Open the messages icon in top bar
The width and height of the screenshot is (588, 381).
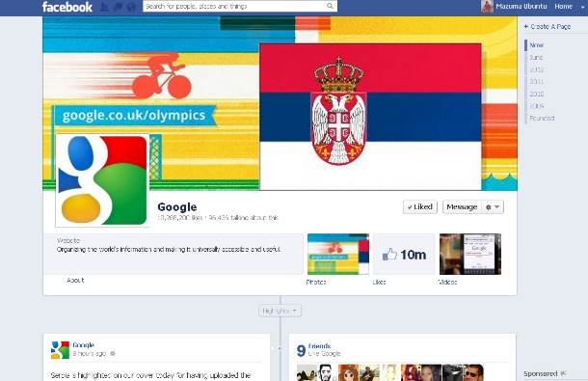pyautogui.click(x=118, y=7)
